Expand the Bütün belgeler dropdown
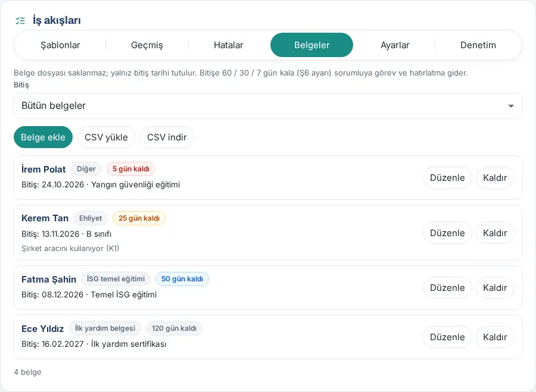This screenshot has height=392, width=536. coord(267,106)
